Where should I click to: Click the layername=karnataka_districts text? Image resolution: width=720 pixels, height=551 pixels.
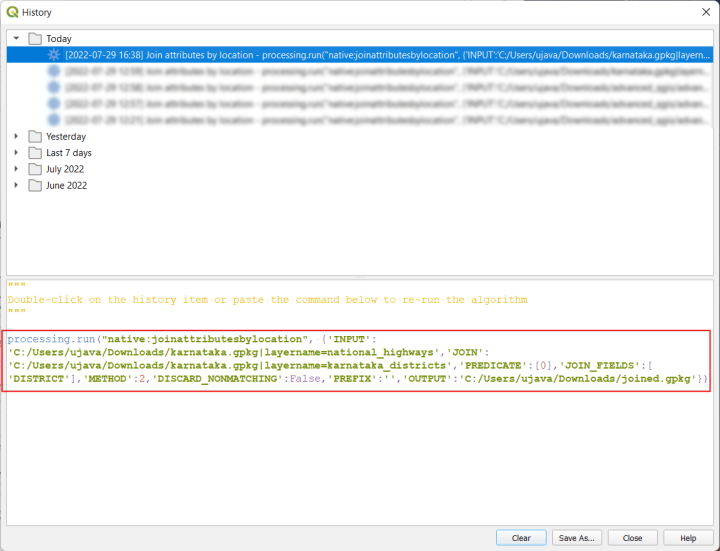355,365
